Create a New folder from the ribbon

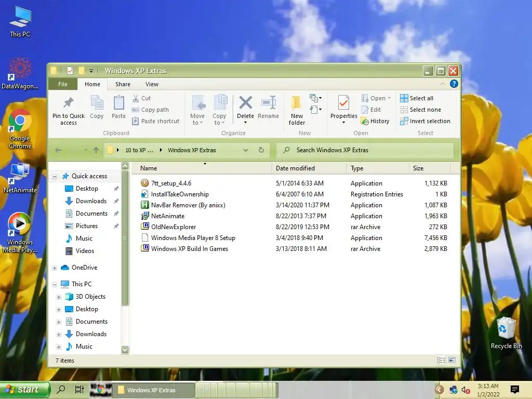click(297, 110)
